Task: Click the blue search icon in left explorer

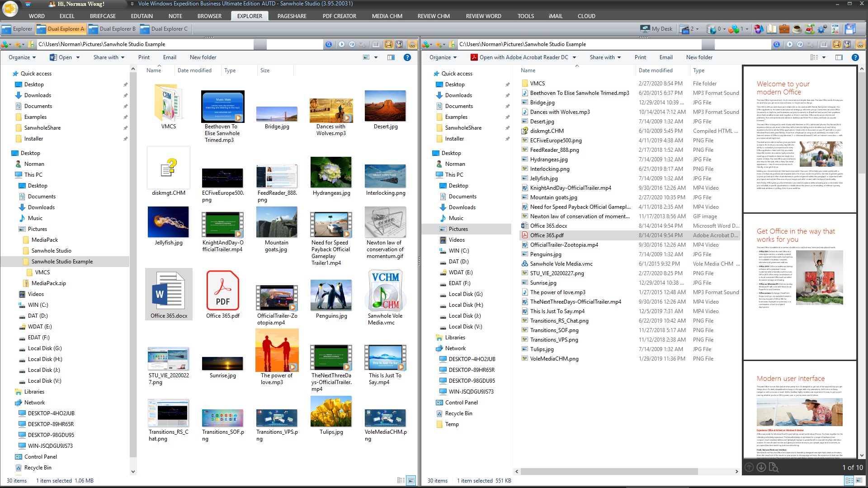Action: point(329,44)
